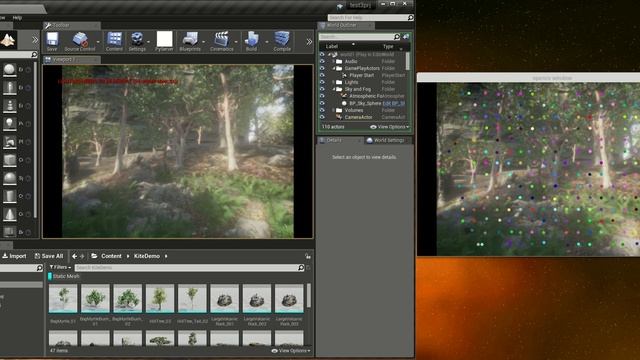
Task: Toggle visibility of the Player Start actor
Action: click(x=322, y=75)
